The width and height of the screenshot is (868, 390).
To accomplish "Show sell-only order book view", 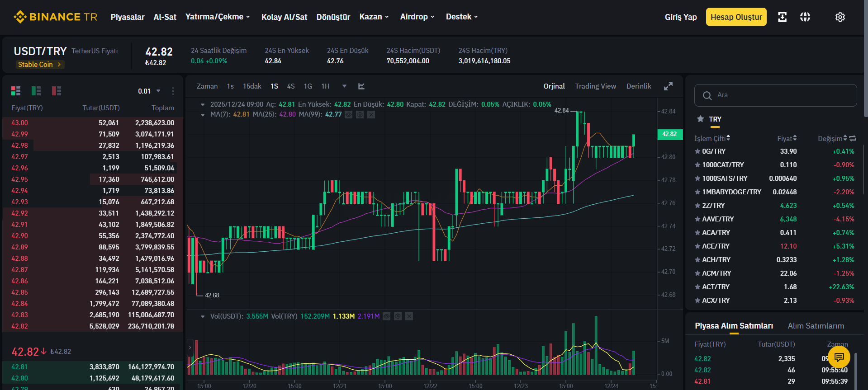I will pos(57,91).
